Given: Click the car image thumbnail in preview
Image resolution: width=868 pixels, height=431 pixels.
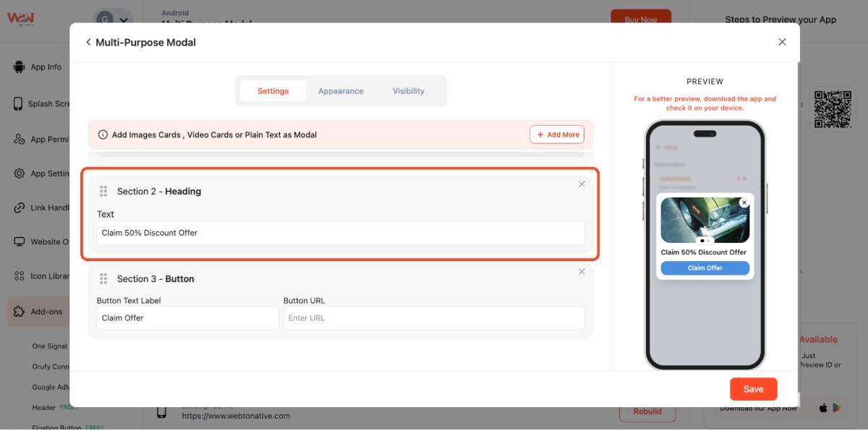Looking at the screenshot, I should 705,220.
